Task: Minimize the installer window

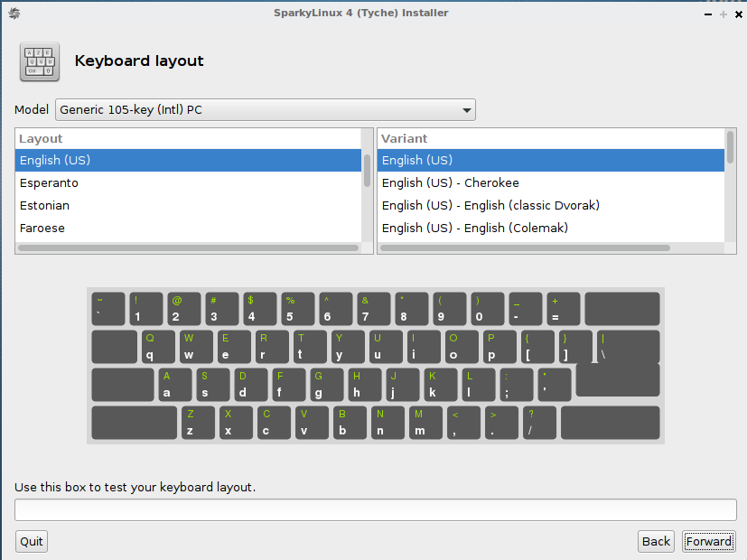Action: (708, 14)
